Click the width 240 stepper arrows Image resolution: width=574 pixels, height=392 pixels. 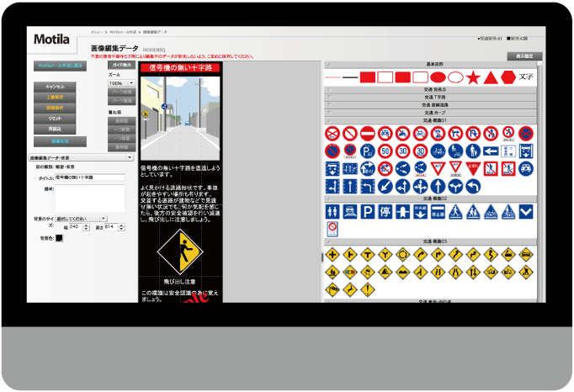pos(87,227)
